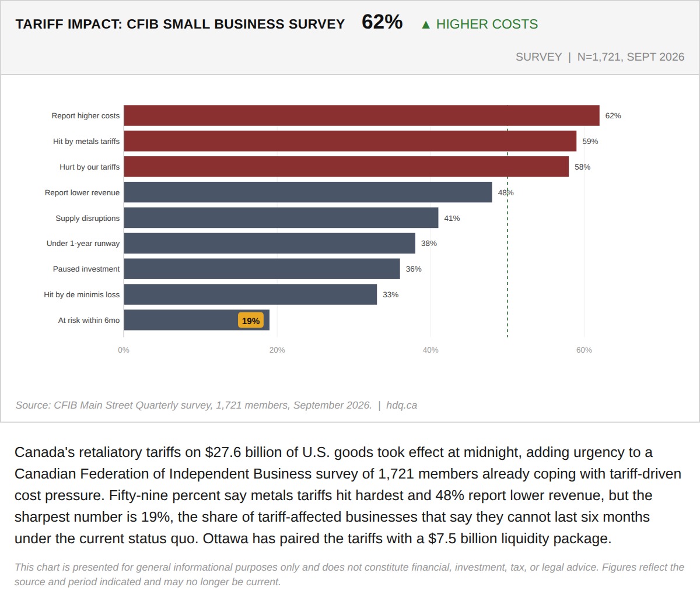Click the disclaimer starting 'This chart is presented'

pyautogui.click(x=349, y=574)
